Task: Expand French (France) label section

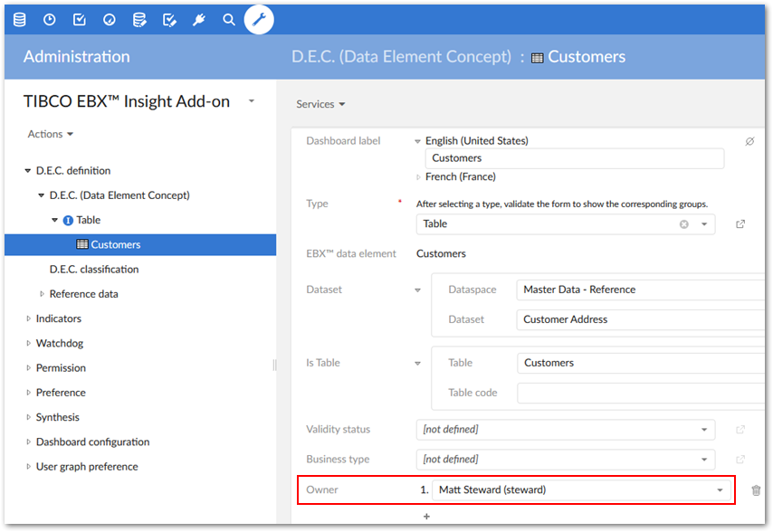Action: pos(418,177)
